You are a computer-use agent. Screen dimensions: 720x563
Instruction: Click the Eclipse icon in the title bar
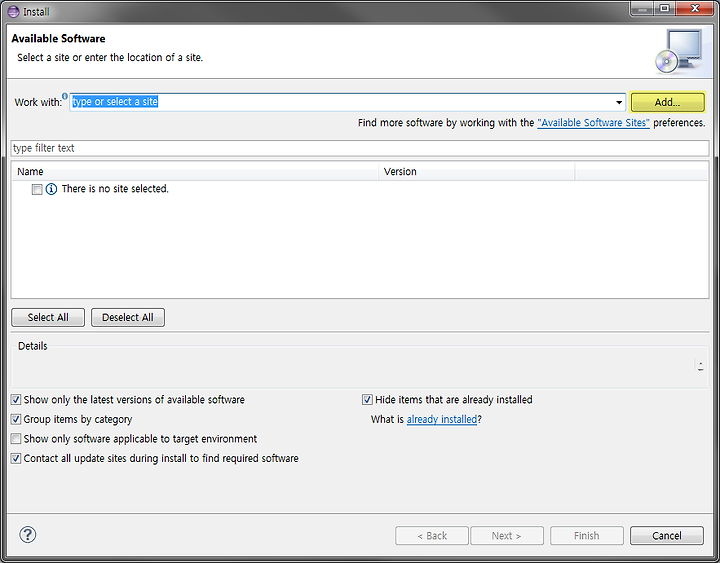14,11
